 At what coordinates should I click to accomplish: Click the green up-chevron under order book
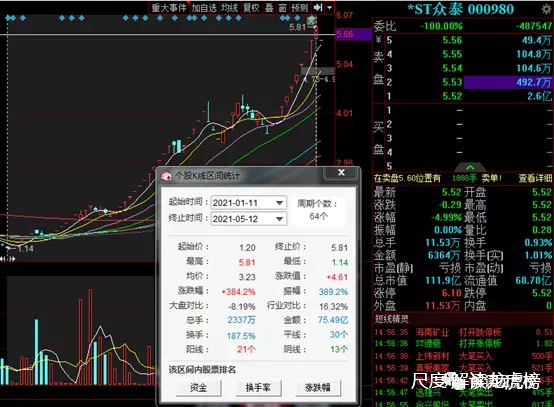click(470, 167)
